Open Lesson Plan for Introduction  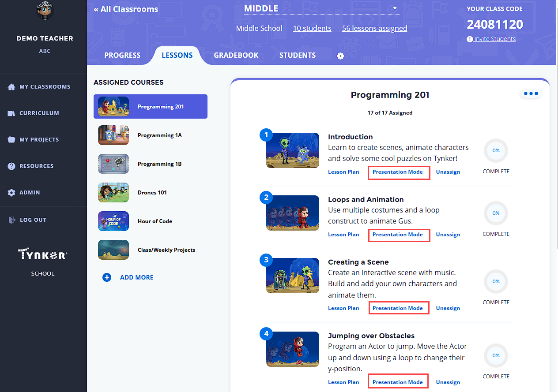pos(343,172)
